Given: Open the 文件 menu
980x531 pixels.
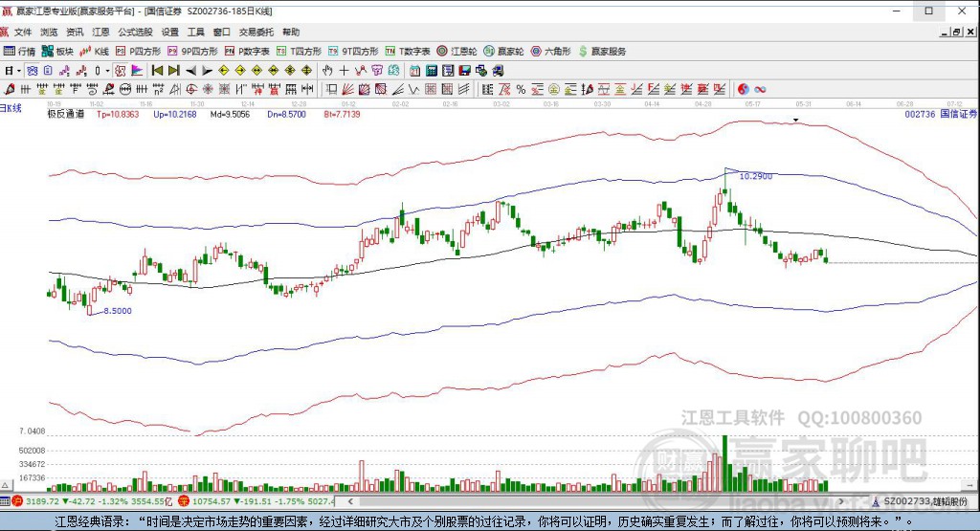Looking at the screenshot, I should (x=23, y=32).
